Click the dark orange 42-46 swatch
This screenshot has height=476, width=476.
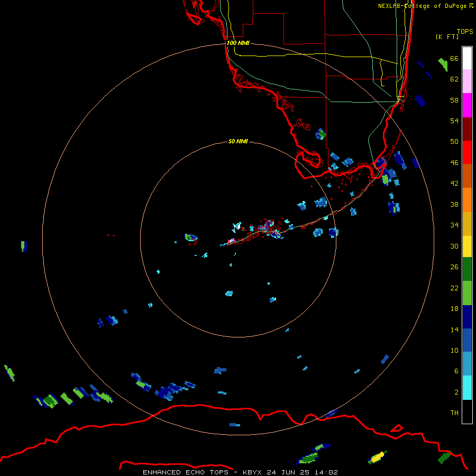[x=467, y=176]
